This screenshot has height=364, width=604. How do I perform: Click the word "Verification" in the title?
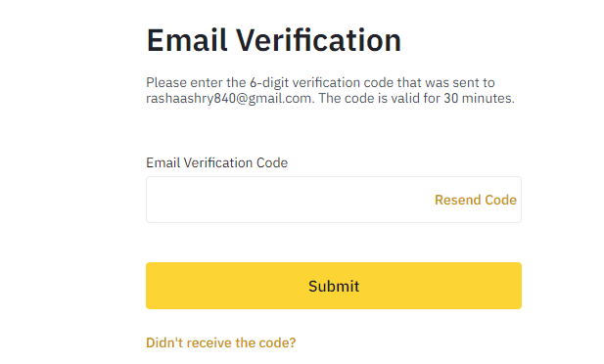click(x=318, y=40)
